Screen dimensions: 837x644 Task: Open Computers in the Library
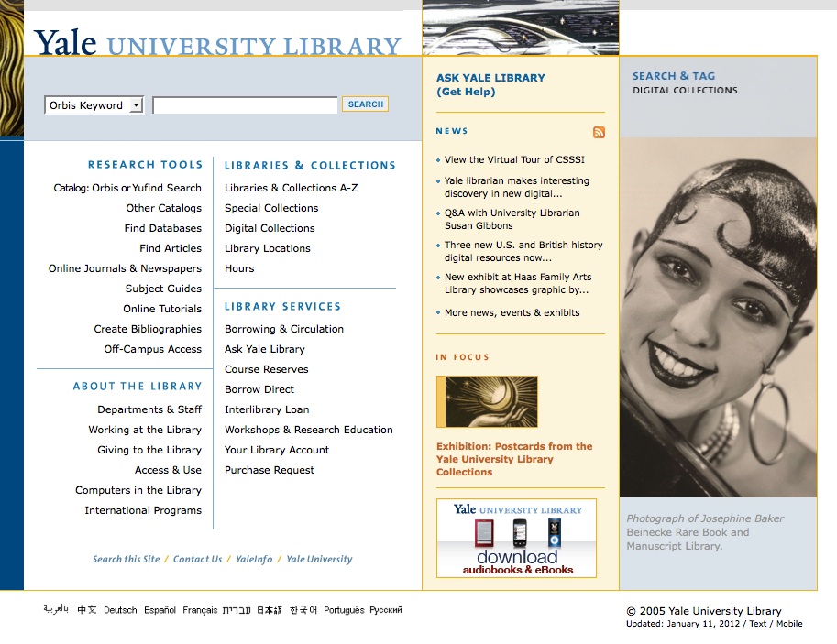tap(138, 490)
